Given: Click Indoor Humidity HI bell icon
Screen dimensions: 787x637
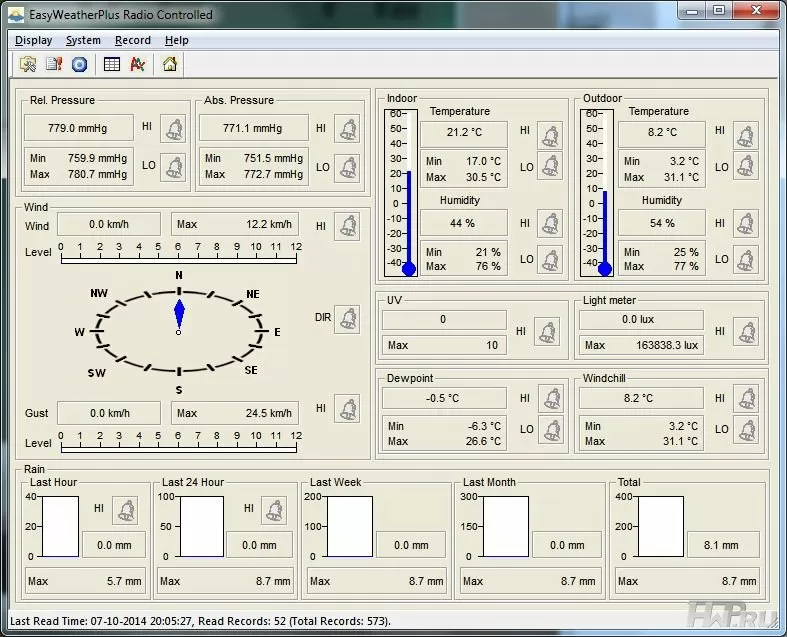Looking at the screenshot, I should pos(550,223).
